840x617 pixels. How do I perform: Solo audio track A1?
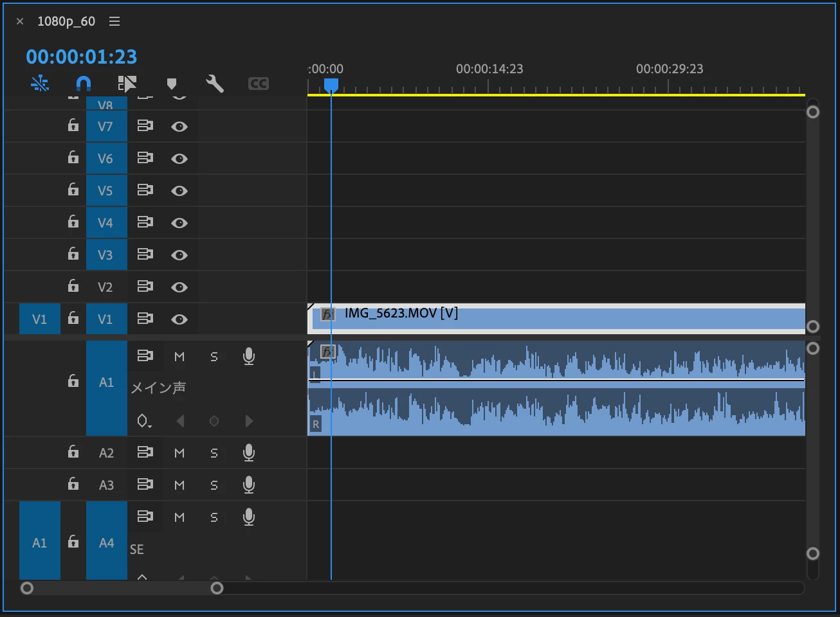tap(214, 357)
